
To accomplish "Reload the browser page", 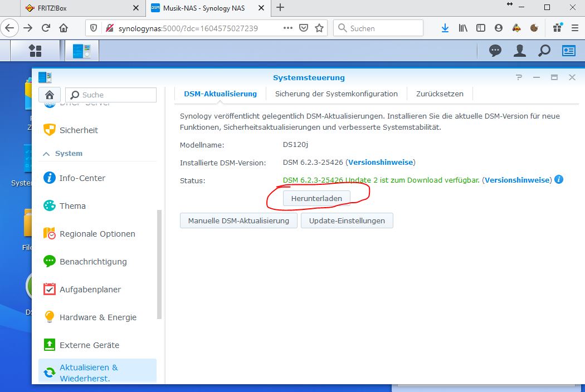I will click(46, 28).
